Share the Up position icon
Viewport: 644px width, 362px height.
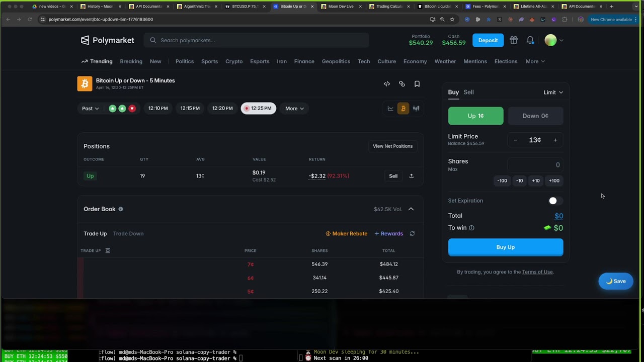pos(412,176)
